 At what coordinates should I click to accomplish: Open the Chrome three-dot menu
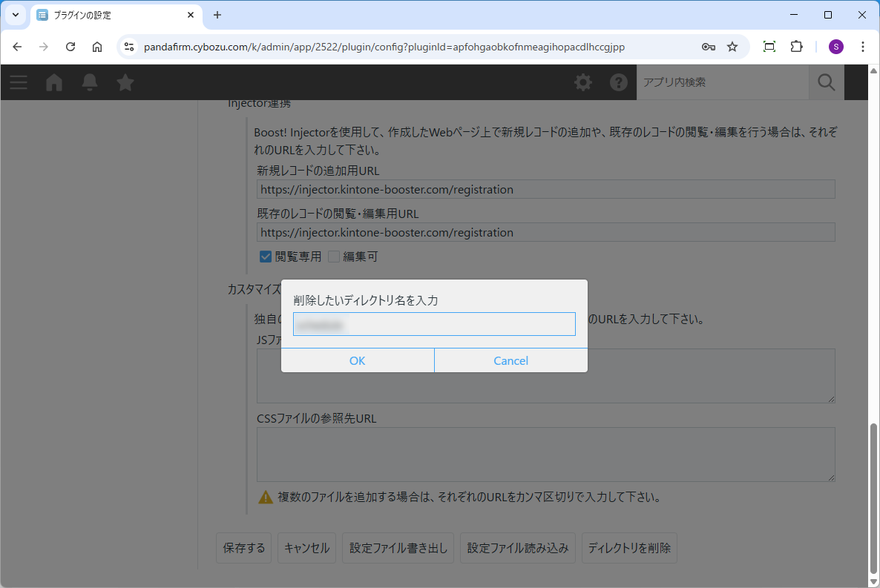(x=862, y=47)
